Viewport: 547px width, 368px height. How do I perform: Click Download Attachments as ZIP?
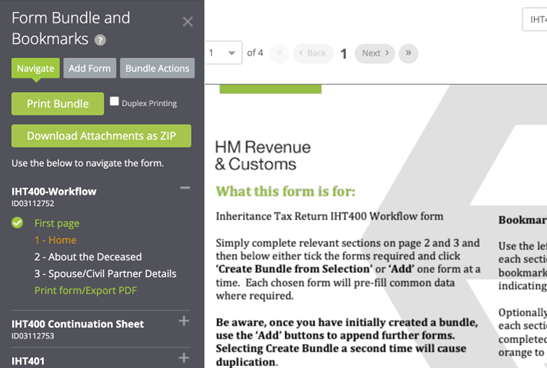pyautogui.click(x=101, y=136)
